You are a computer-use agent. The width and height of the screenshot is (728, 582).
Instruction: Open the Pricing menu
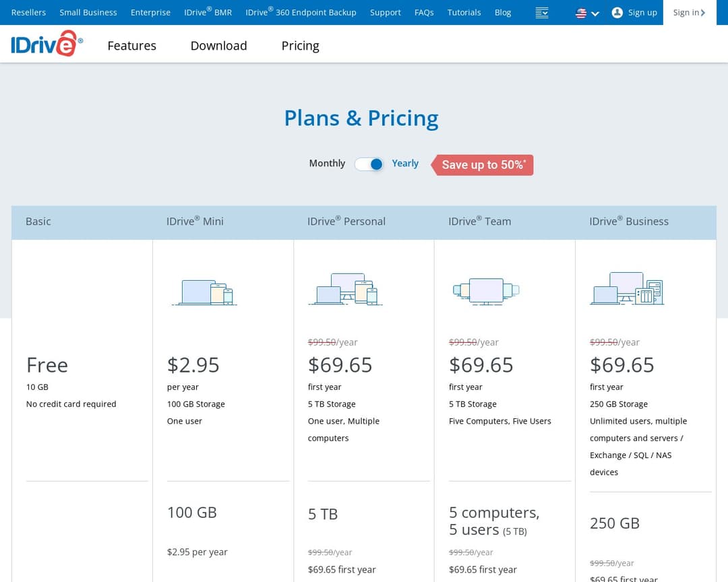click(x=301, y=46)
